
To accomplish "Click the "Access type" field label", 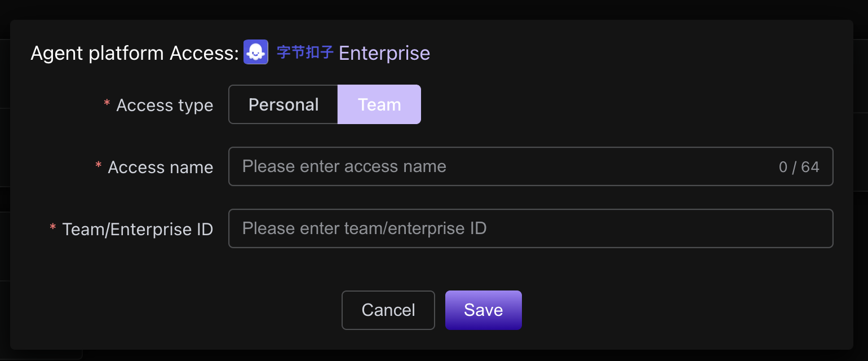I will (165, 105).
